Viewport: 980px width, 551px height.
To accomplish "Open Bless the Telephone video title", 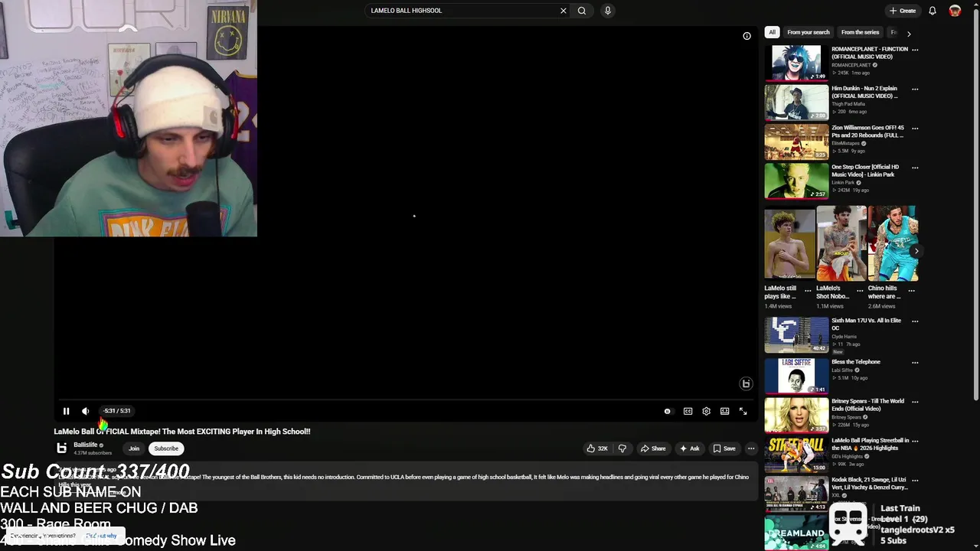I will tap(856, 362).
